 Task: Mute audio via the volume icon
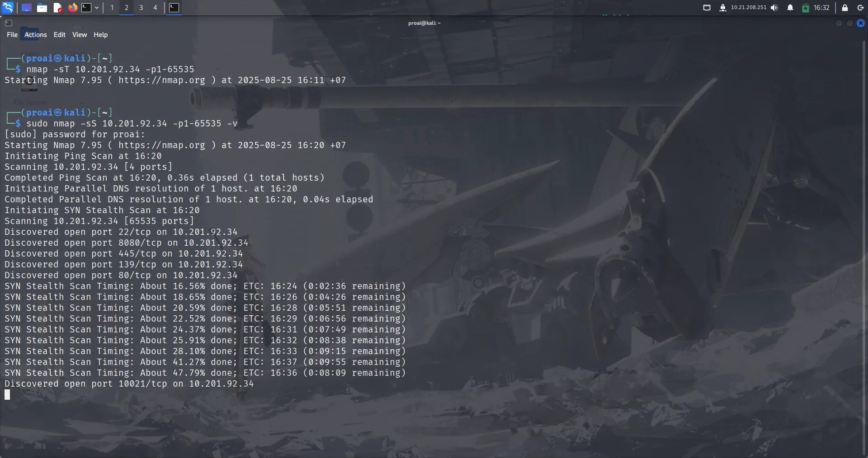tap(774, 8)
